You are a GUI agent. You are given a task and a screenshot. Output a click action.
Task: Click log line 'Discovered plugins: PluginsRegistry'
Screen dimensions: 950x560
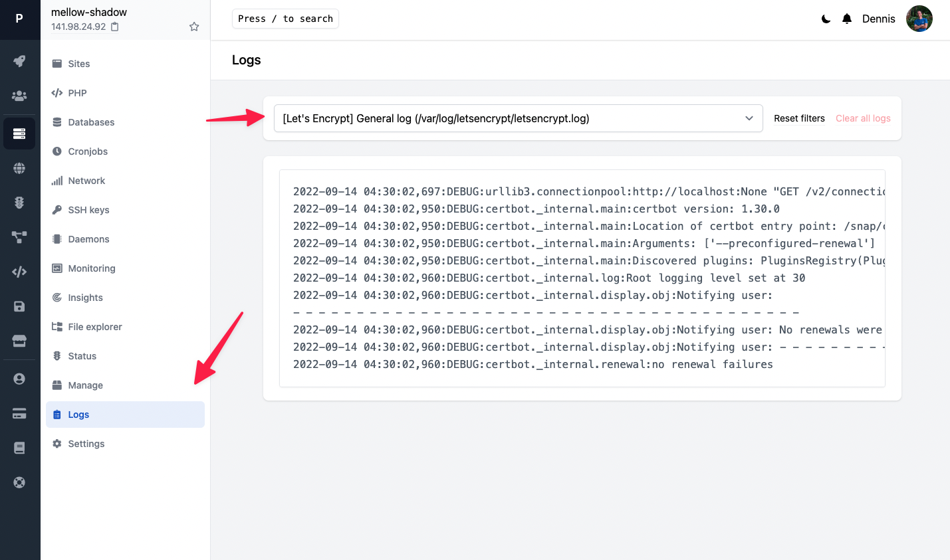point(589,260)
